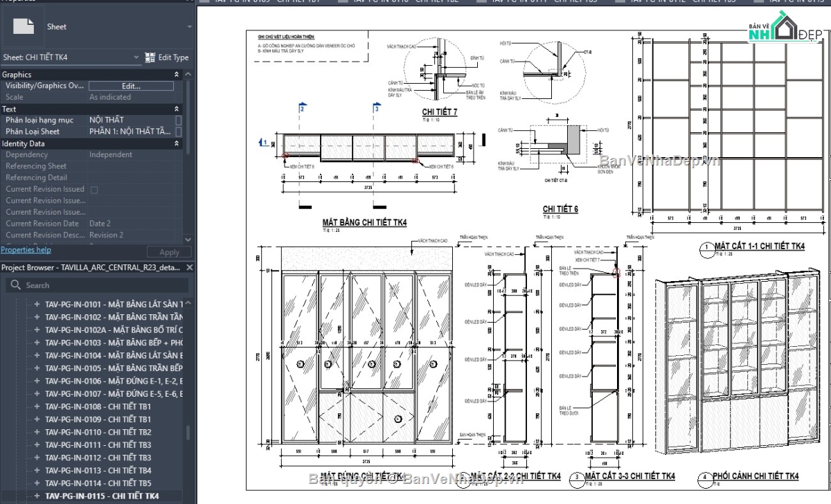
Task: Select sheet TAV-PG-IN-0110 - CHI TIẾT TB2
Action: click(x=98, y=432)
